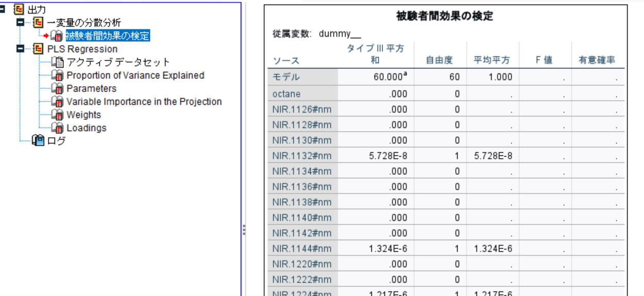Click the NIR.1222#nm row label
This screenshot has width=644, height=296.
[x=303, y=279]
